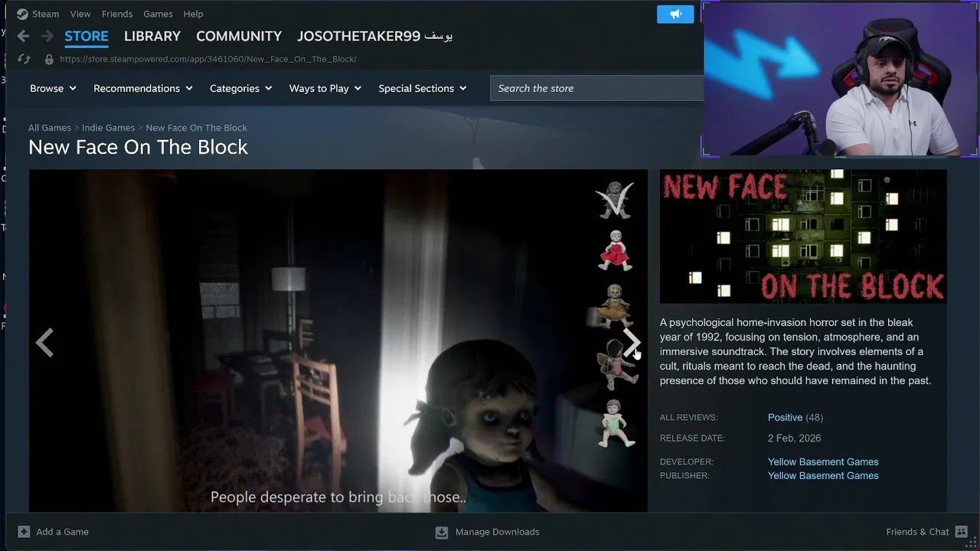Go back with the left arrow
This screenshot has height=551, width=980.
click(24, 36)
